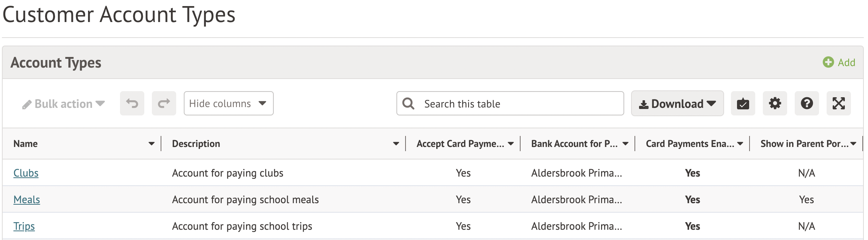868x240 pixels.
Task: Open table settings gear icon
Action: tap(775, 103)
